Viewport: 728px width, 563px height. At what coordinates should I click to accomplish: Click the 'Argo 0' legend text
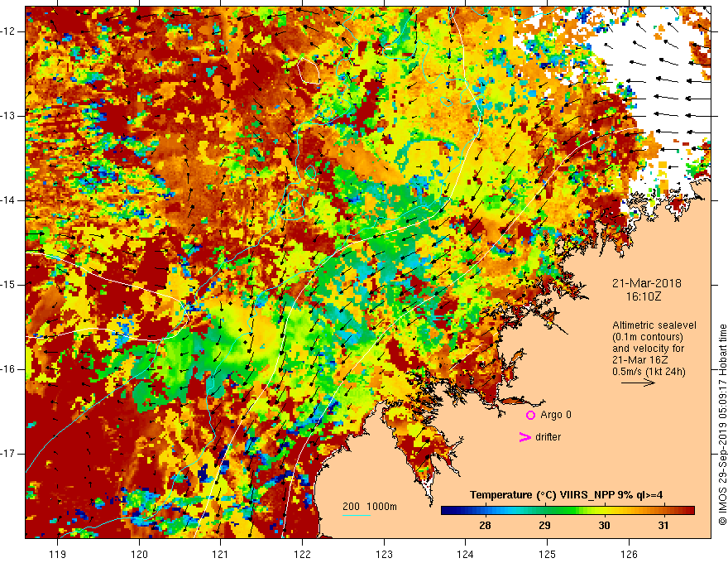[x=556, y=415]
